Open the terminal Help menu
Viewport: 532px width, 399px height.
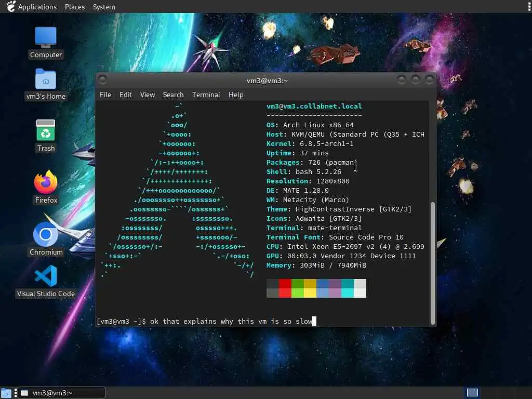tap(236, 95)
